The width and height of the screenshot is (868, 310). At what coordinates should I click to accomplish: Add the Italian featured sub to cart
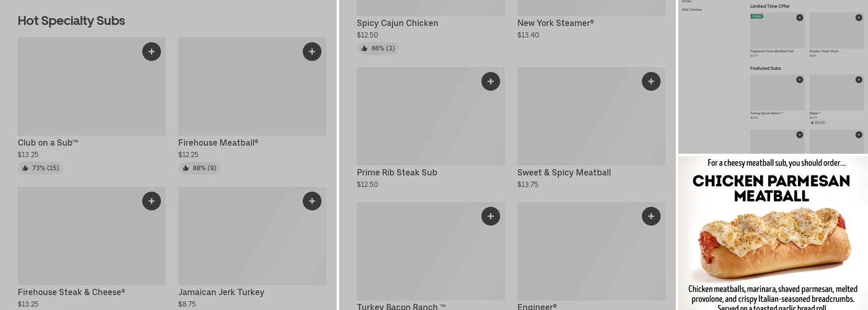click(x=859, y=79)
